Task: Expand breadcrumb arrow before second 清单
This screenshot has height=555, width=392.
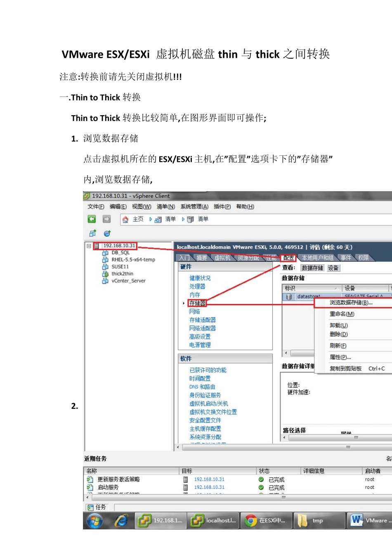Action: [183, 219]
